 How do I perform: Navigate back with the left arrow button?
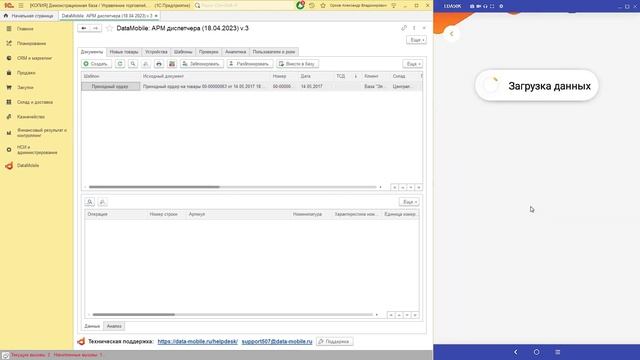(x=84, y=28)
